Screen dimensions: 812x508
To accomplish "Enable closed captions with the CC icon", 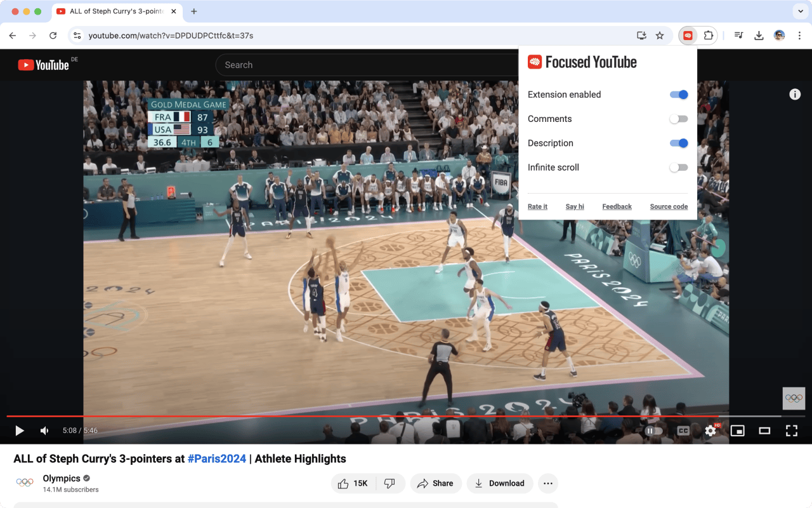I will [683, 430].
